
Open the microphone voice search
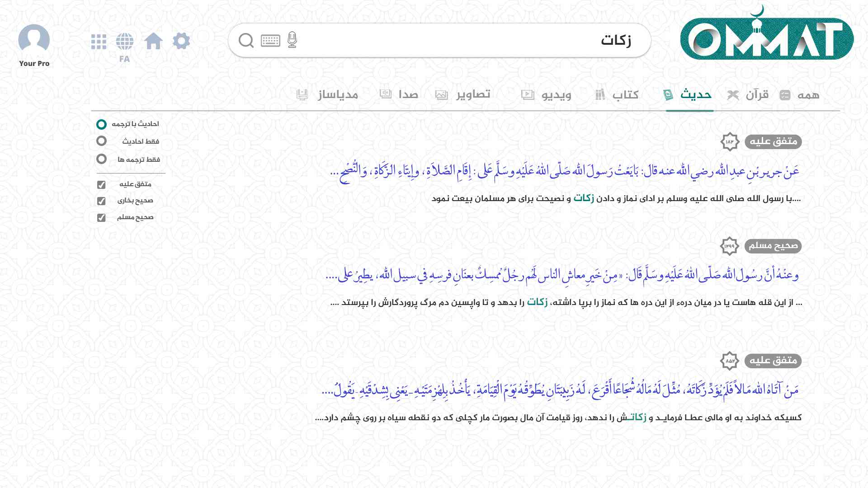click(292, 40)
